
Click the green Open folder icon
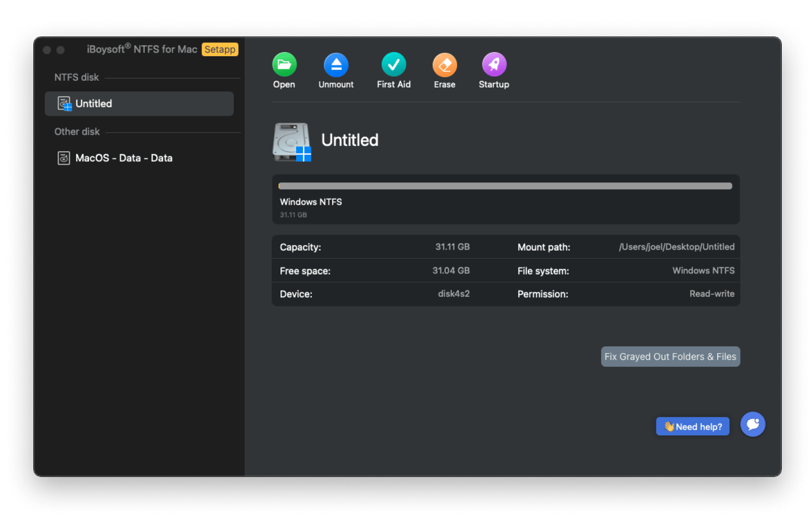click(284, 65)
